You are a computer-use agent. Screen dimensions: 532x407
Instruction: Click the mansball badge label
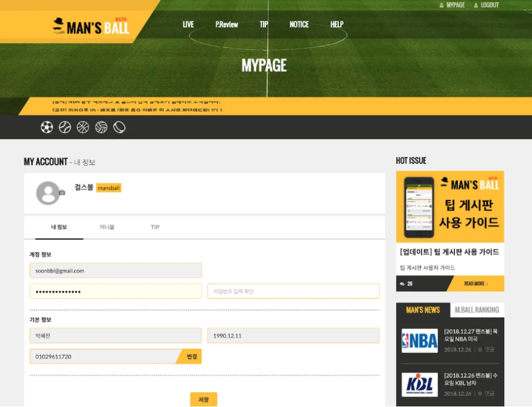click(x=109, y=188)
